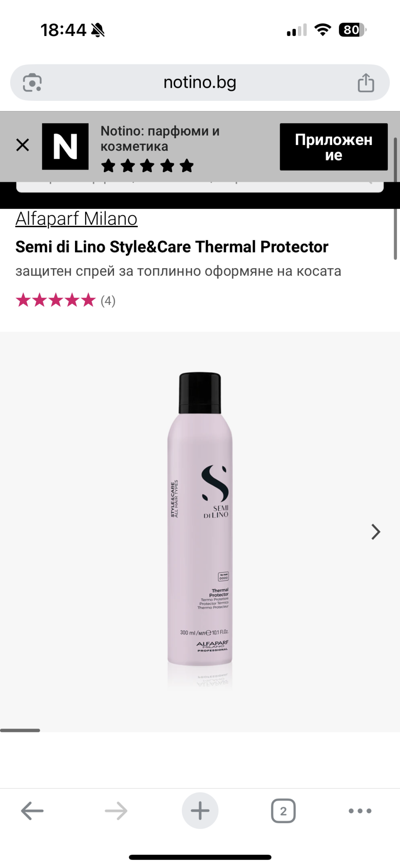
Task: Go forward with the browser forward arrow
Action: pos(116,811)
